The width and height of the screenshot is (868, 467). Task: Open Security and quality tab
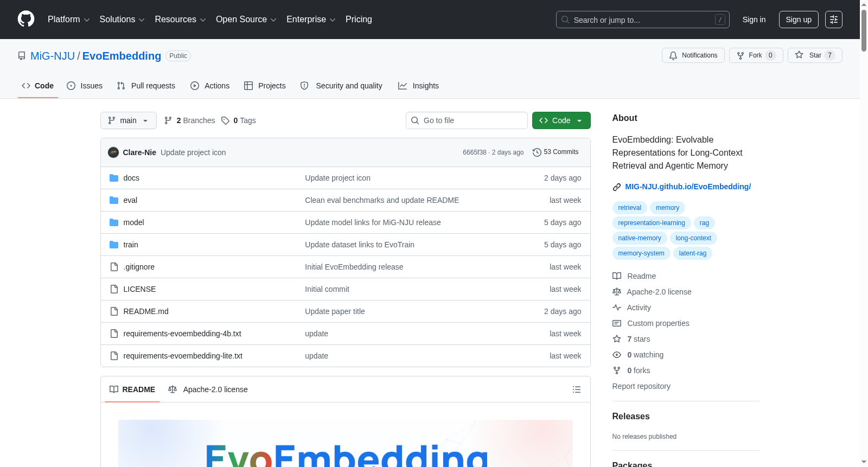[341, 86]
